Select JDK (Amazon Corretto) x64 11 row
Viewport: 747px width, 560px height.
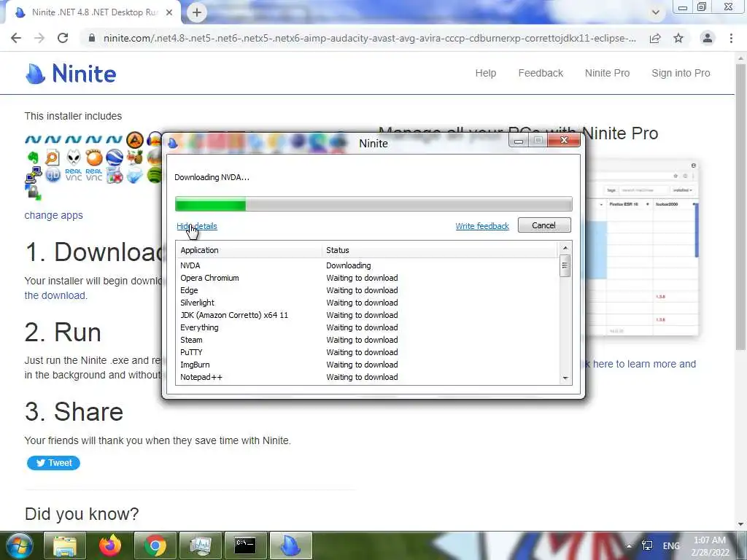(367, 315)
